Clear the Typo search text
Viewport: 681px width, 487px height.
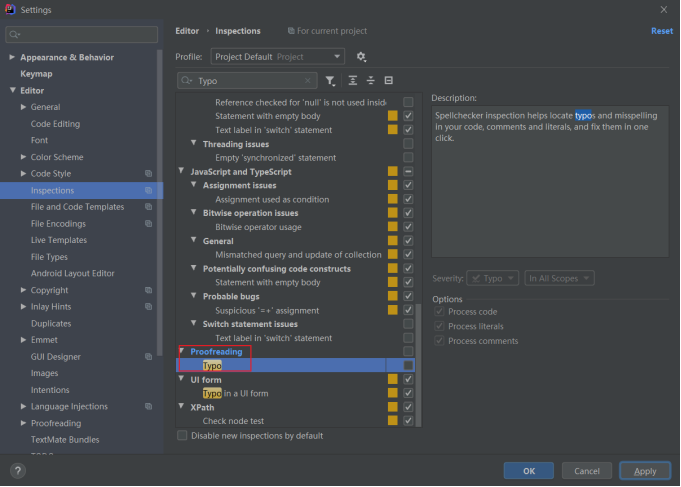pos(307,81)
